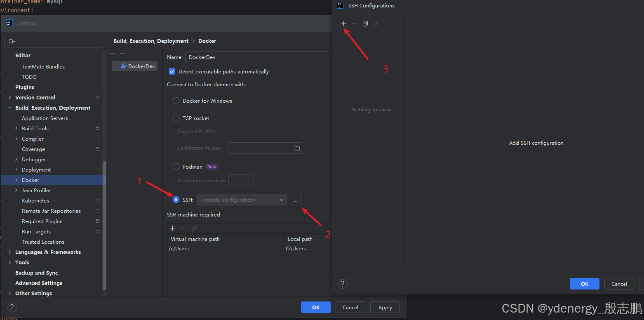Select the TCP socket radio option
Screen dimensions: 644x320
click(x=176, y=118)
